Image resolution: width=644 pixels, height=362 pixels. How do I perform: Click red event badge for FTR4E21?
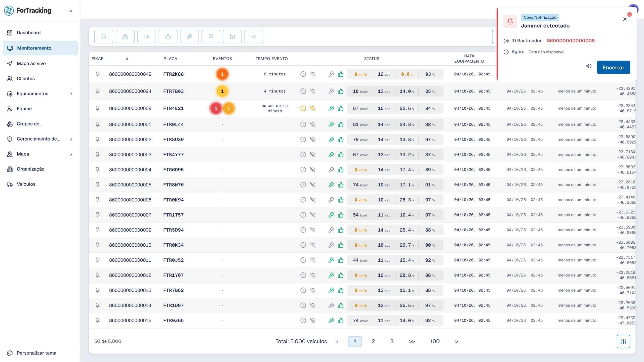point(216,108)
